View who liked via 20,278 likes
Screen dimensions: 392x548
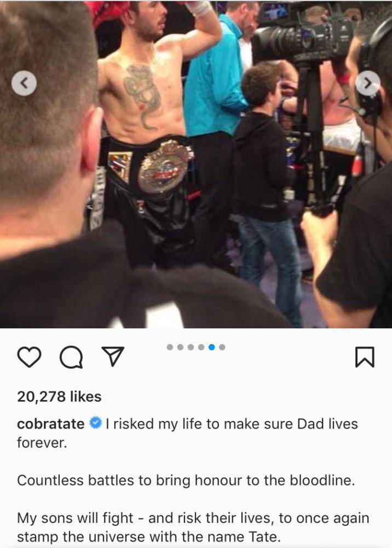click(x=59, y=396)
